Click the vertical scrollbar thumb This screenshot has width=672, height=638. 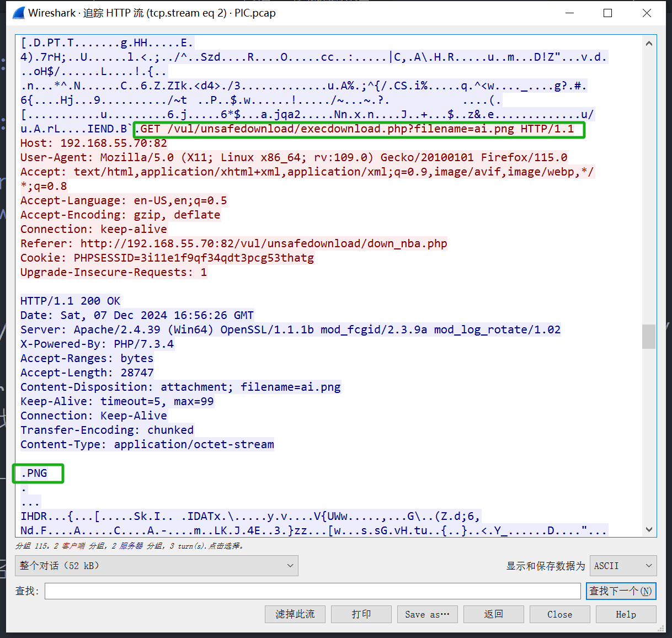[x=649, y=337]
